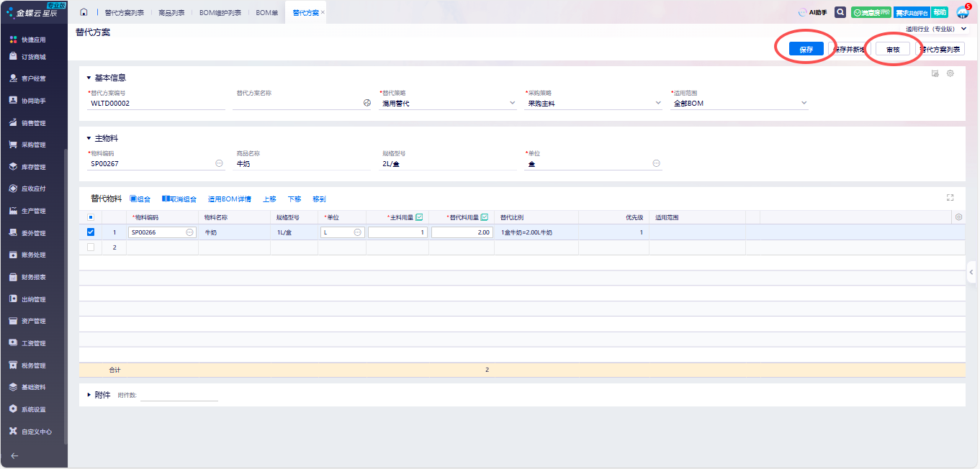Open the AI助手 assistant

(812, 12)
